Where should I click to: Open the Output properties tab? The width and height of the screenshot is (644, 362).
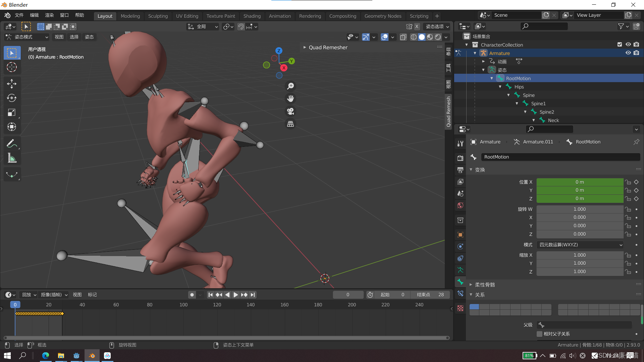click(x=460, y=170)
